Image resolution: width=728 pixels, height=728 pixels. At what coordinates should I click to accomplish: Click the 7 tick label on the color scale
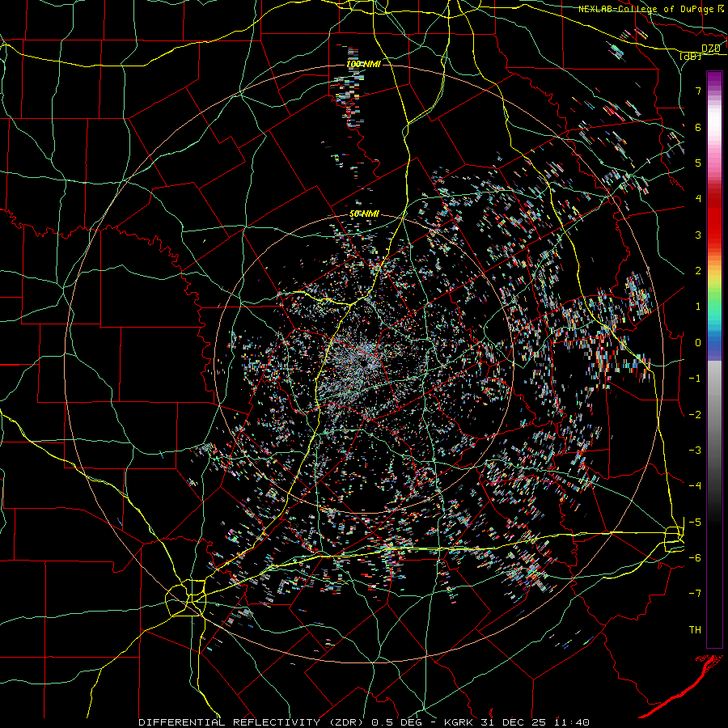pos(698,91)
